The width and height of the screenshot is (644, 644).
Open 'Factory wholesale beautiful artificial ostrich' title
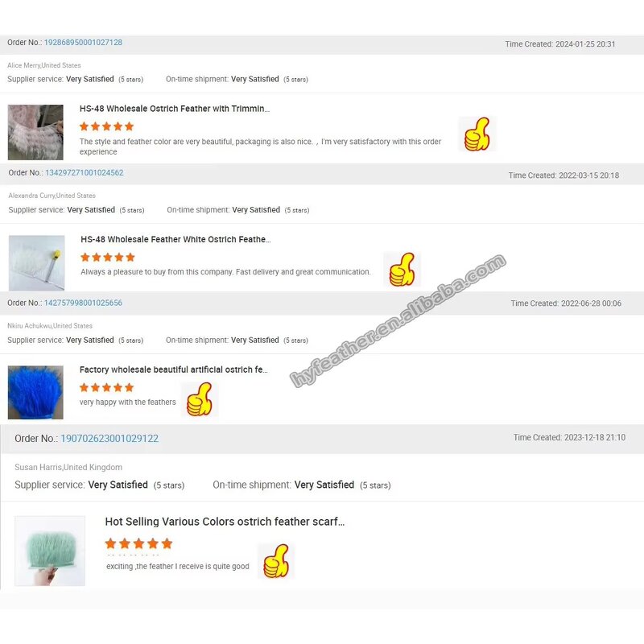(174, 369)
